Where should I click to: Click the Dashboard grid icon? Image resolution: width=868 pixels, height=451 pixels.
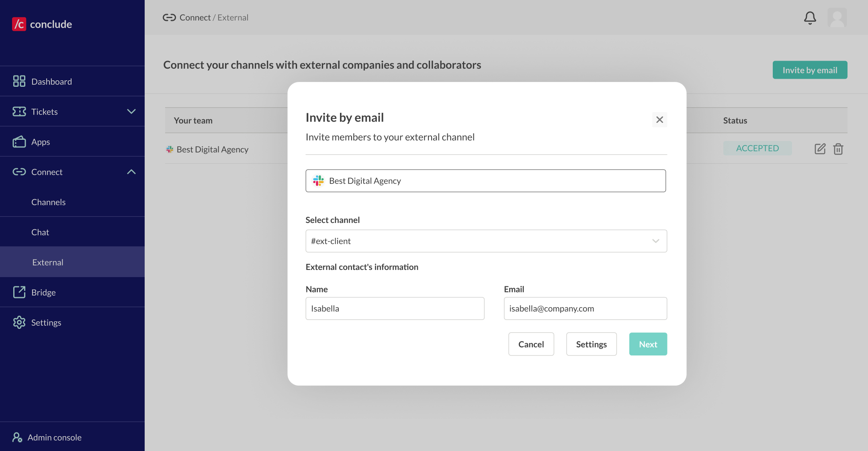pyautogui.click(x=19, y=82)
